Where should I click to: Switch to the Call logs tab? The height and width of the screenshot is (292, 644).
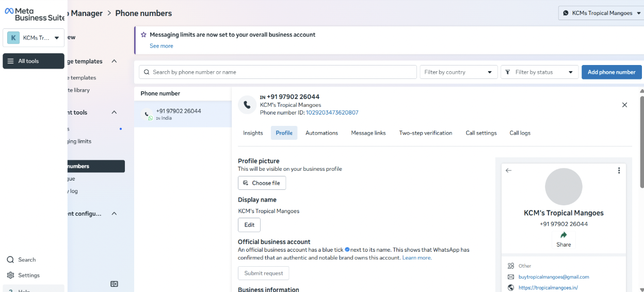pos(520,133)
